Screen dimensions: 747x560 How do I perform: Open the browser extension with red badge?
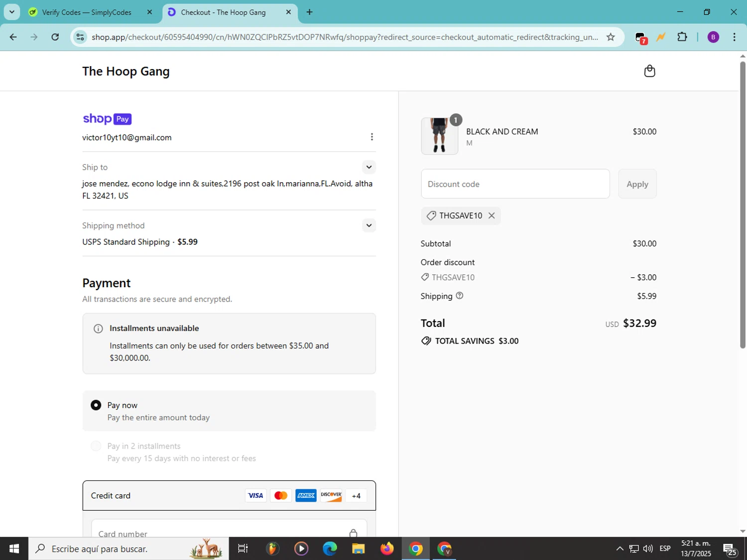pyautogui.click(x=641, y=37)
